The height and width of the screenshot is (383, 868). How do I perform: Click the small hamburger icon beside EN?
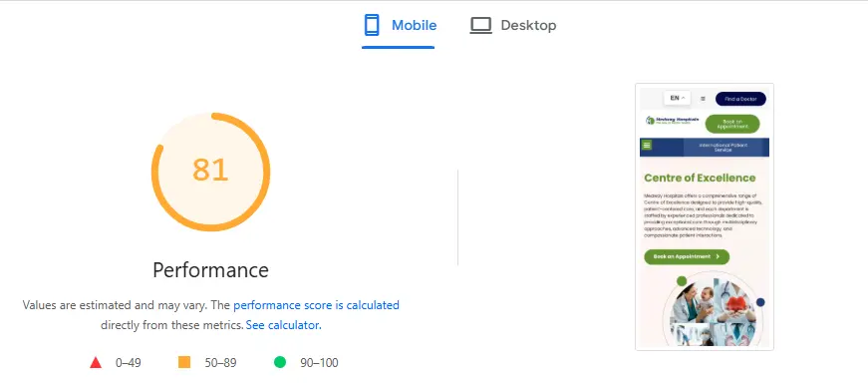(x=703, y=99)
